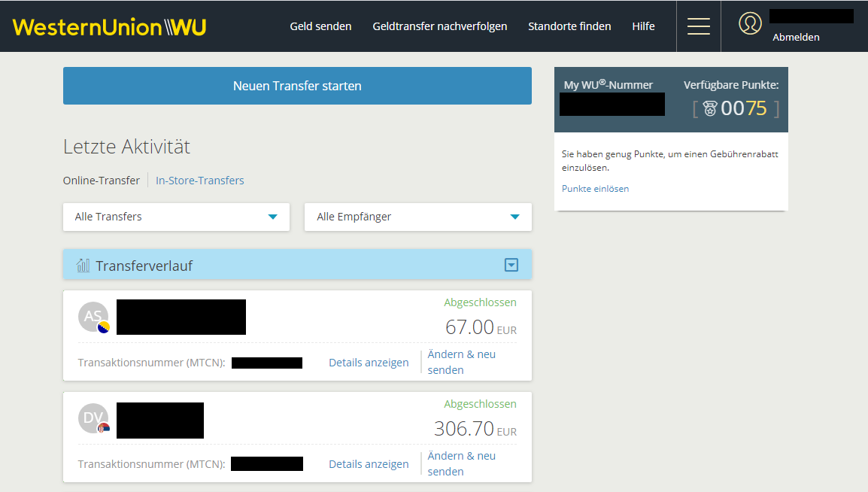The image size is (868, 492).
Task: Click Transaktionsnummer (MTCN) label in AS card
Action: tap(152, 363)
